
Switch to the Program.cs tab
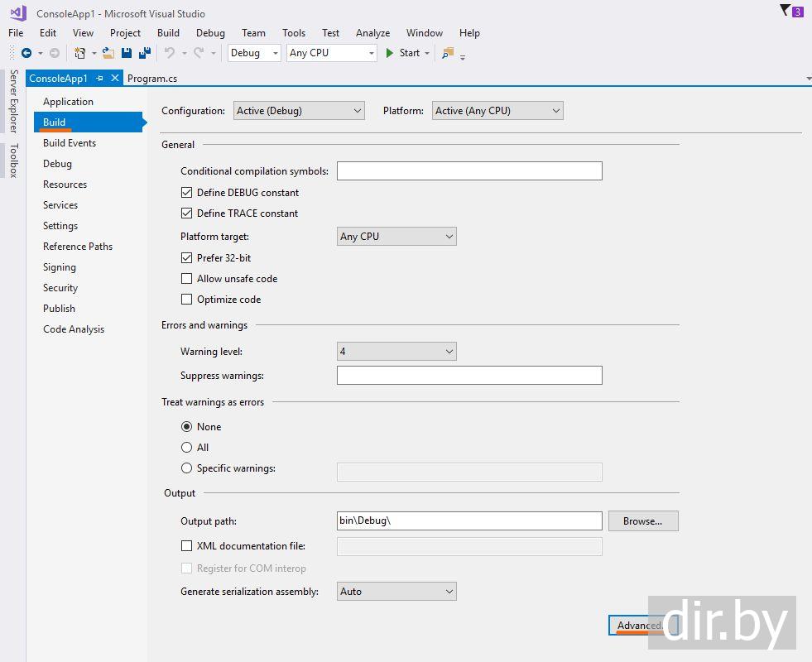pos(152,79)
